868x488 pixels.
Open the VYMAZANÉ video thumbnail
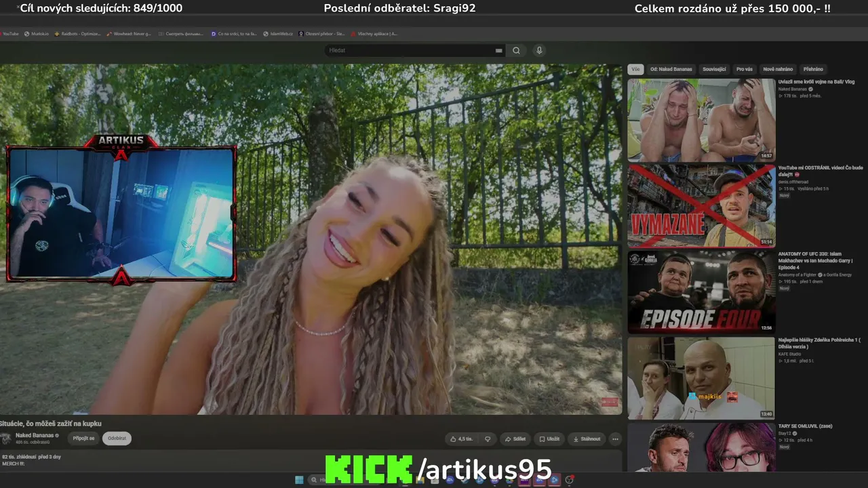[x=701, y=206]
